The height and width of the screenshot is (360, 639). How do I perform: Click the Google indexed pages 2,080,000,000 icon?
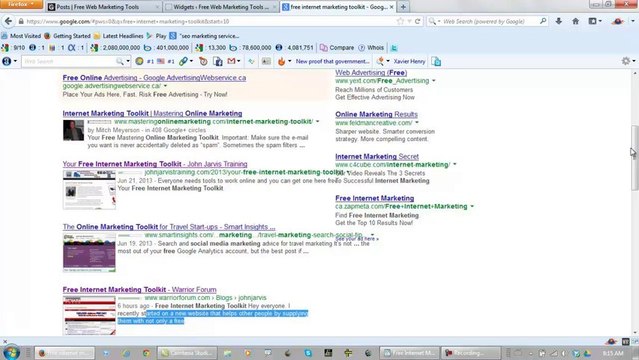pos(94,48)
